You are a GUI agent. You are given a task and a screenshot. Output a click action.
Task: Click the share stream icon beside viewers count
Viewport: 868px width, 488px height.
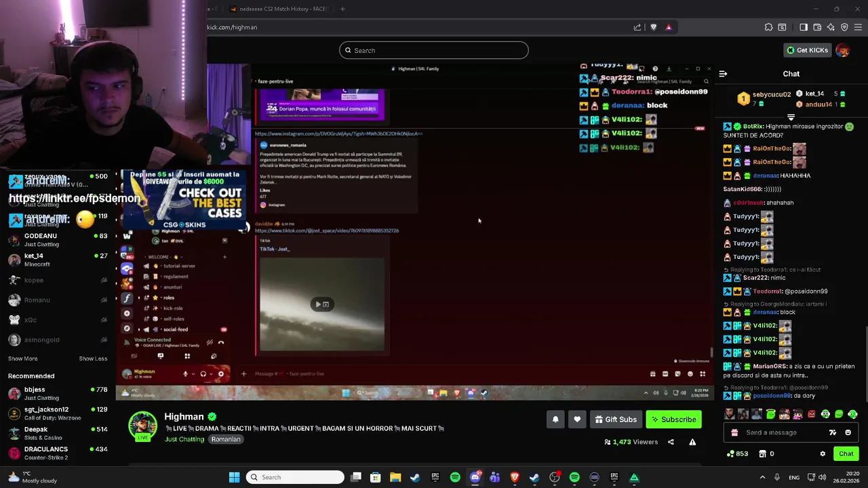click(671, 442)
